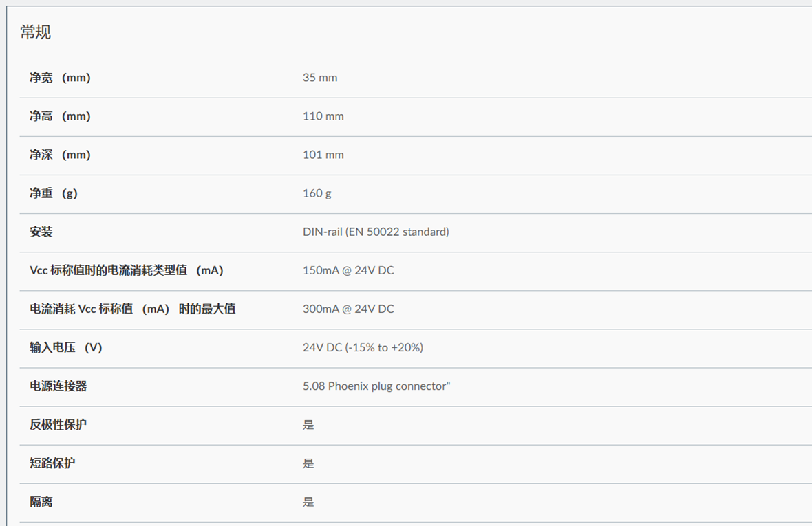Select the 300mA @ 24V DC value
Screen dimensions: 812x526
point(348,309)
